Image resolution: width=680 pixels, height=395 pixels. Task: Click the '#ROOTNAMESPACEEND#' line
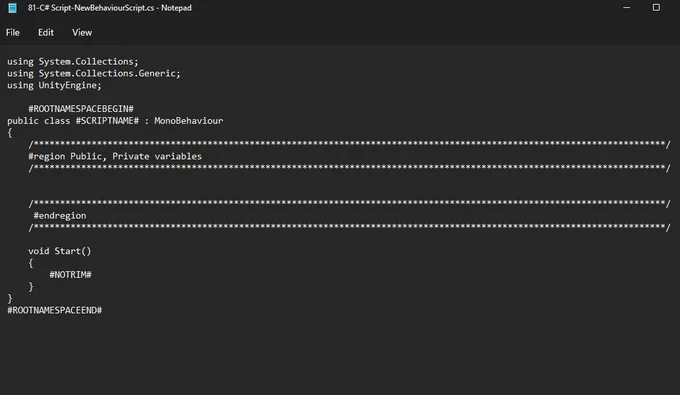(x=55, y=310)
